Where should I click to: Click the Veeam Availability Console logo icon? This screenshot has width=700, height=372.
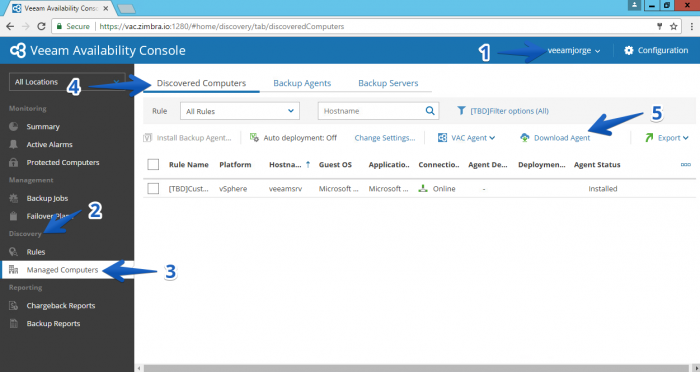pyautogui.click(x=18, y=50)
